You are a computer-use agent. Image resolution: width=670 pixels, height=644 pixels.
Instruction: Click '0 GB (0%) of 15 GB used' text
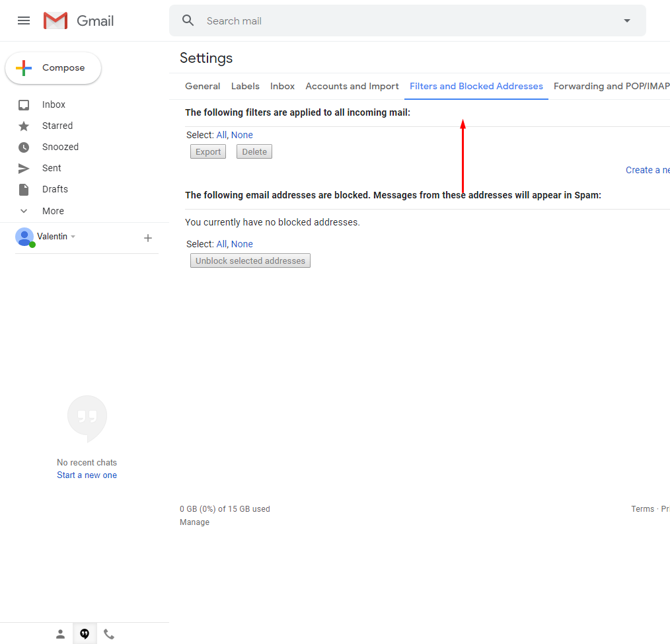click(225, 509)
